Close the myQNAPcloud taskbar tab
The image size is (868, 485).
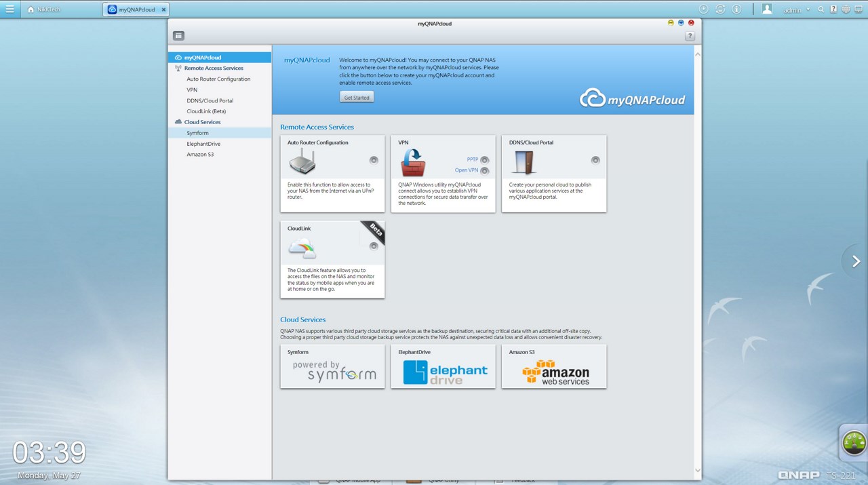click(x=163, y=9)
